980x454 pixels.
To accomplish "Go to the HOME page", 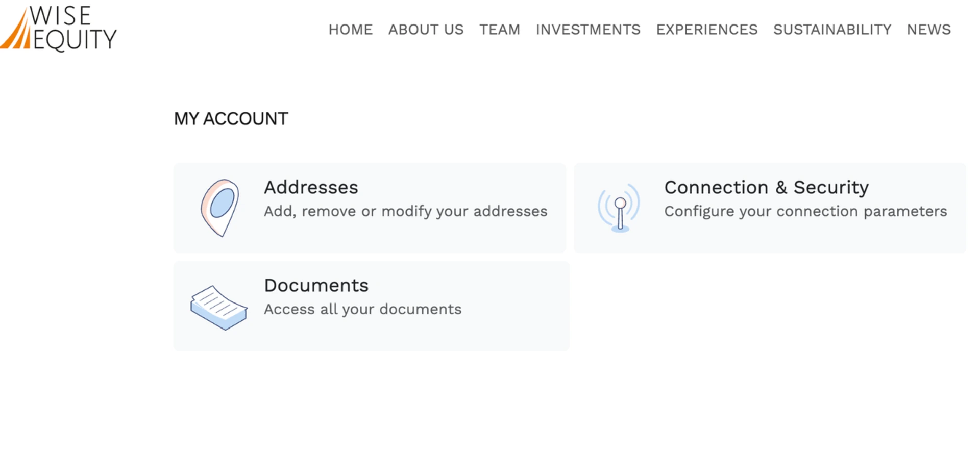I will coord(350,30).
